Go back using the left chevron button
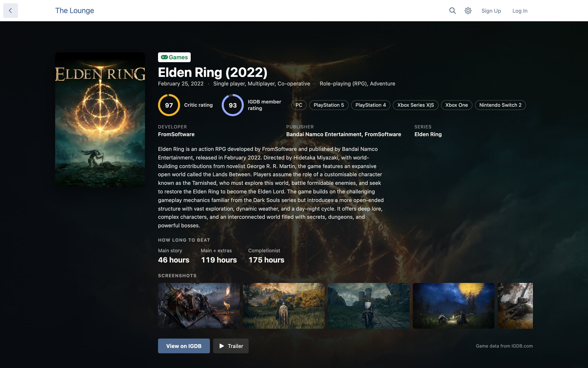 (x=10, y=10)
